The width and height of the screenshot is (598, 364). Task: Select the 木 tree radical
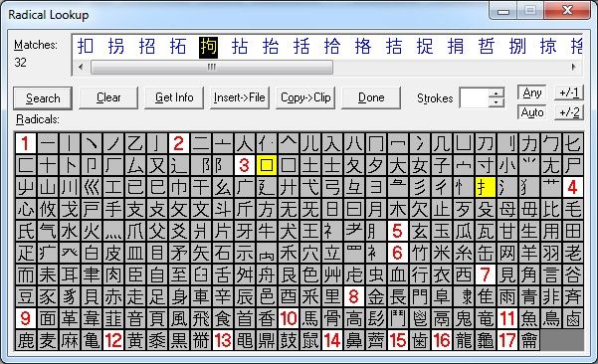[398, 209]
